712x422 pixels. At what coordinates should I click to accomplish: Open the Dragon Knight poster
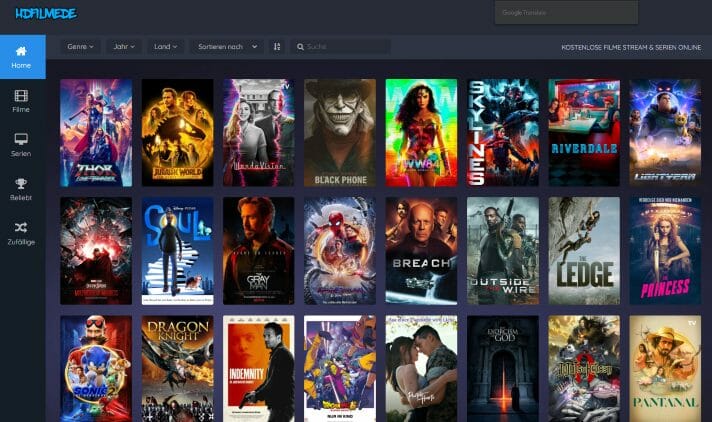pyautogui.click(x=178, y=369)
